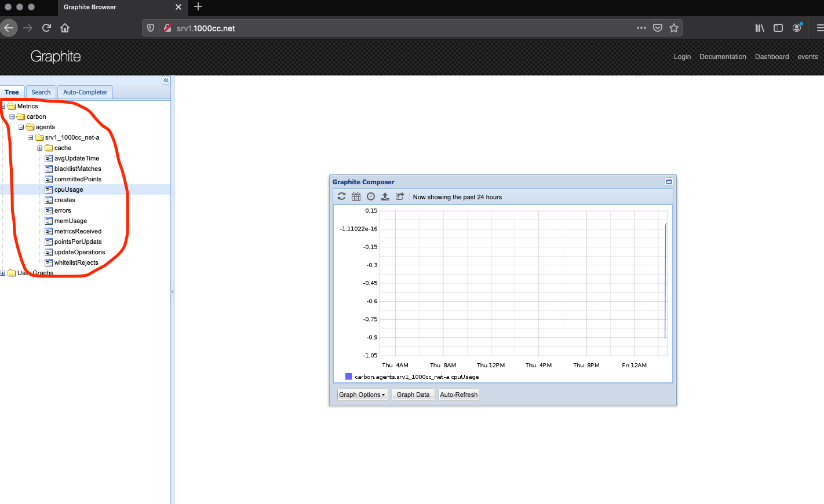Click the blue cpuUsage legend color swatch
This screenshot has width=824, height=504.
coord(349,377)
